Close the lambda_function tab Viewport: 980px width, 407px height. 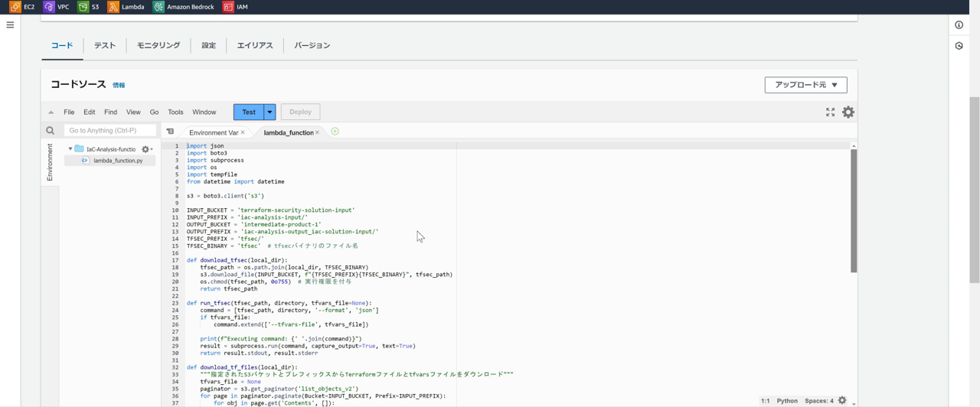pos(317,132)
